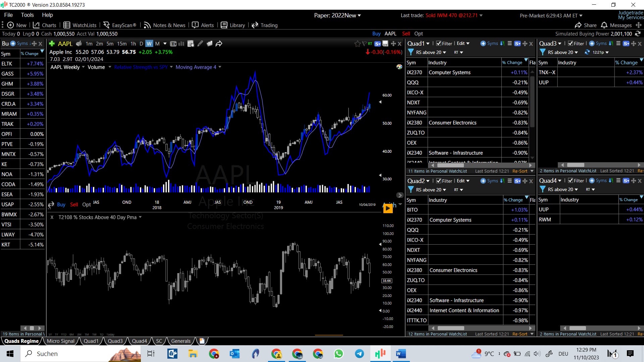Open the Moving Average 4 dropdown
The height and width of the screenshot is (362, 644).
point(220,67)
